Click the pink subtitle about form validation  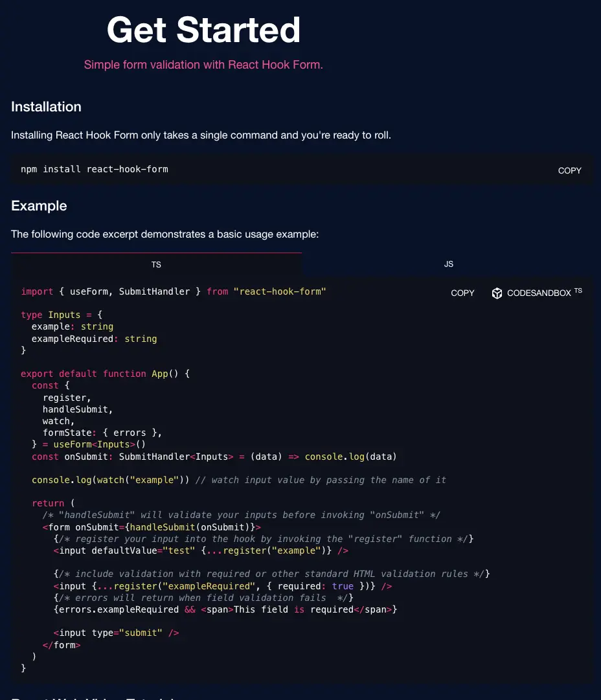click(203, 65)
